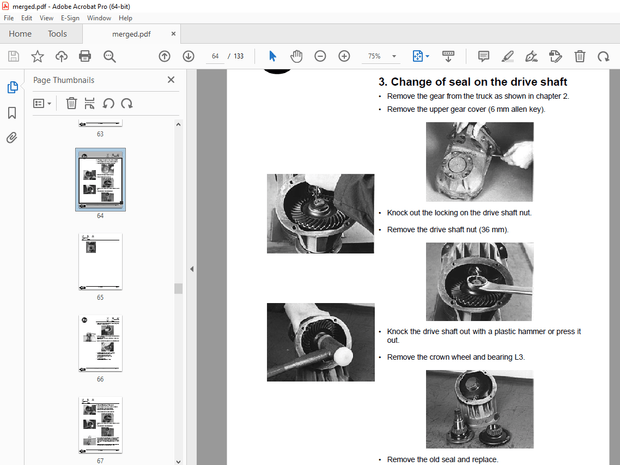Select the highlight text pen icon

[x=508, y=56]
